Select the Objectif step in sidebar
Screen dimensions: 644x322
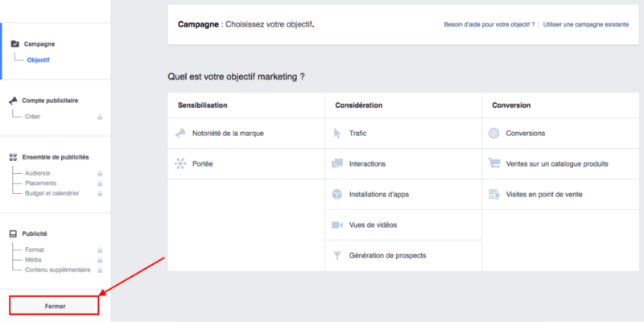(x=38, y=60)
